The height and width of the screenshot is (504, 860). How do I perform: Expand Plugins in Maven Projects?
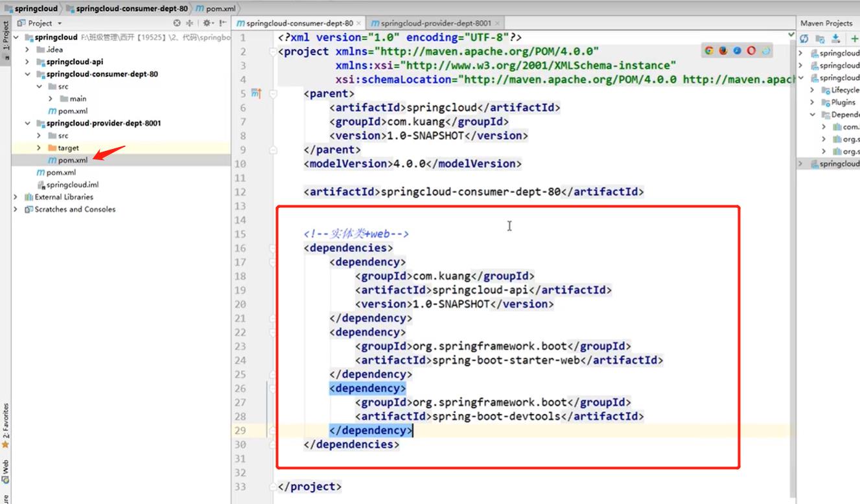812,102
